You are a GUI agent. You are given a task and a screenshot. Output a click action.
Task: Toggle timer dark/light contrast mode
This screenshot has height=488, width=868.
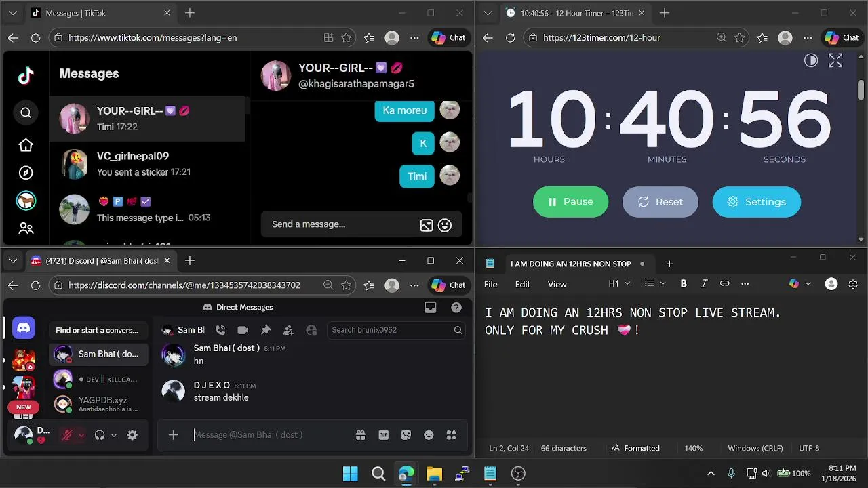point(811,60)
